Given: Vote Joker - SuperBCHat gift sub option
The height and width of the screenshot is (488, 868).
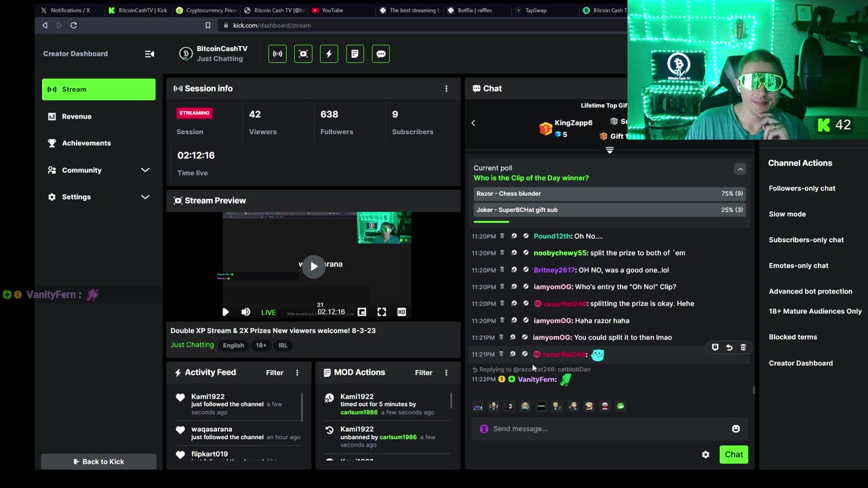Looking at the screenshot, I should click(x=610, y=210).
